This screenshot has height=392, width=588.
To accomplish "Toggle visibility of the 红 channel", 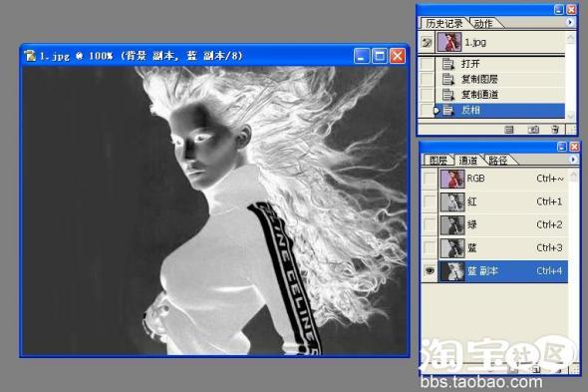I will (x=430, y=201).
